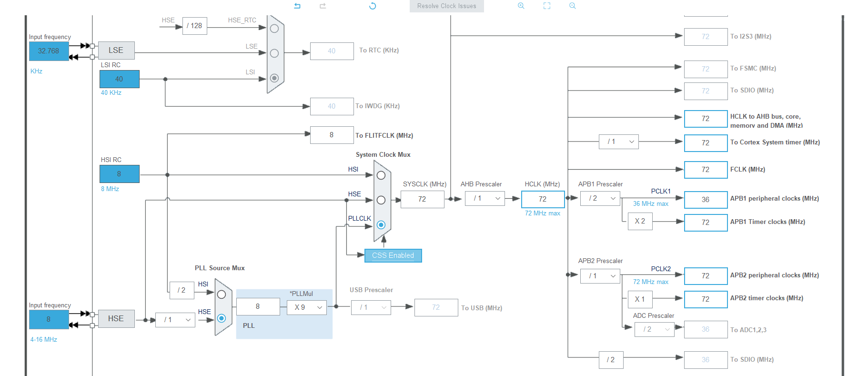Screen dimensions: 868x376
Task: Open the USB Prescaler dropdown
Action: [x=371, y=307]
